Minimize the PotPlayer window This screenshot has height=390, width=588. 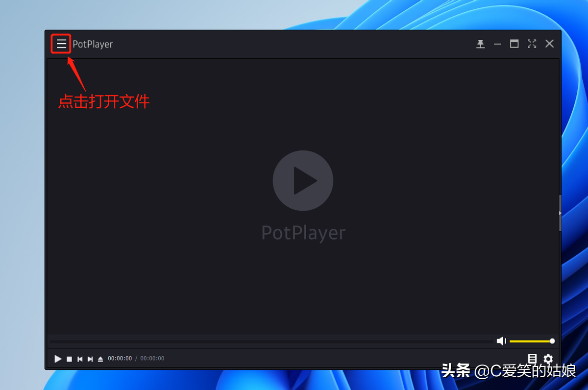click(x=497, y=44)
